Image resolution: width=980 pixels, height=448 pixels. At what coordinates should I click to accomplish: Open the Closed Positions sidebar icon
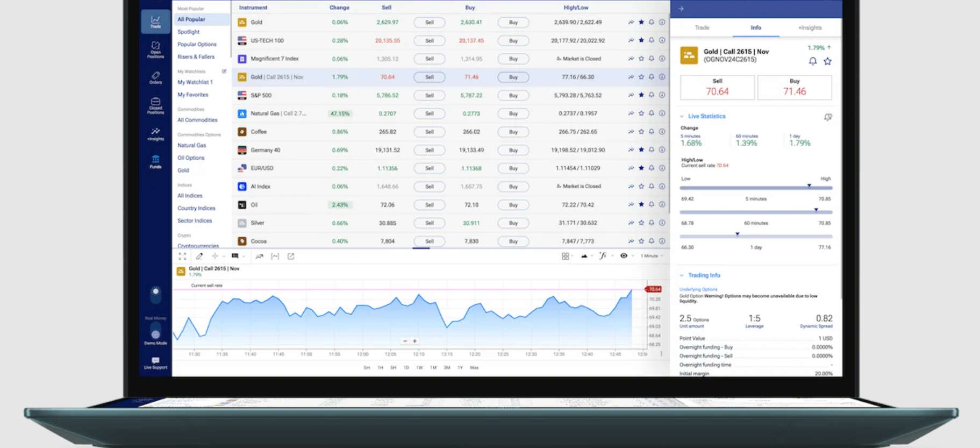pos(155,105)
